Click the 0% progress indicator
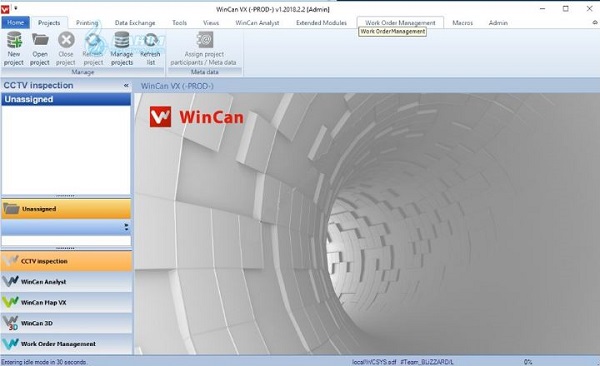 tap(528, 362)
